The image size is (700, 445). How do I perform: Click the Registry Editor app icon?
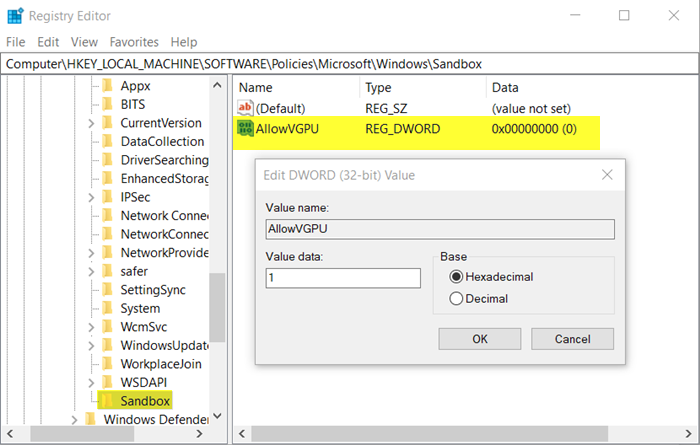[x=16, y=16]
